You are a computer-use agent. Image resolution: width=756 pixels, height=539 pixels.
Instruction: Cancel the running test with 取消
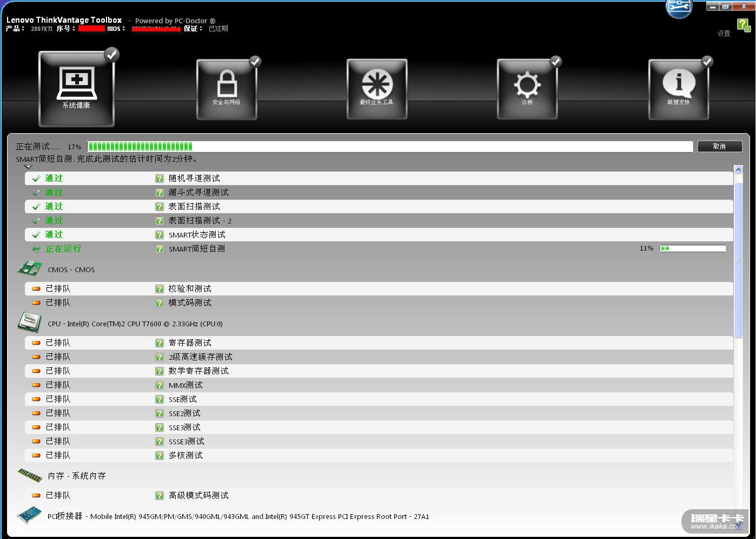tap(719, 147)
